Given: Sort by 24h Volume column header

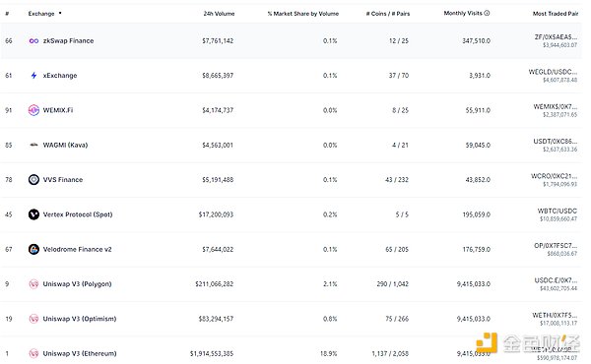Looking at the screenshot, I should [x=219, y=14].
